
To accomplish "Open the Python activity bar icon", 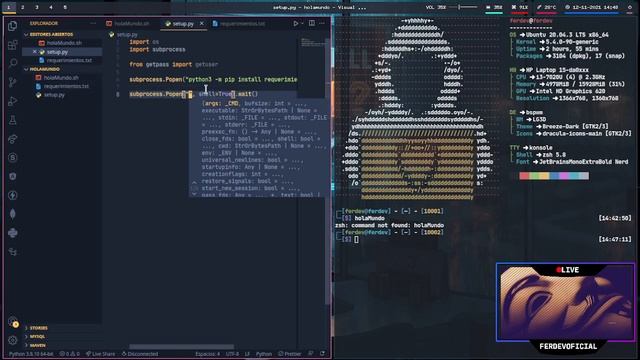I will (x=13, y=233).
